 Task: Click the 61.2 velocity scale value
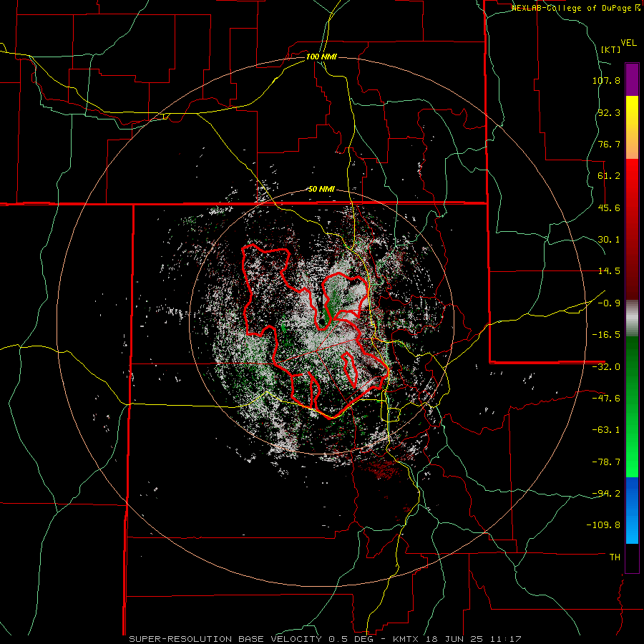(609, 176)
